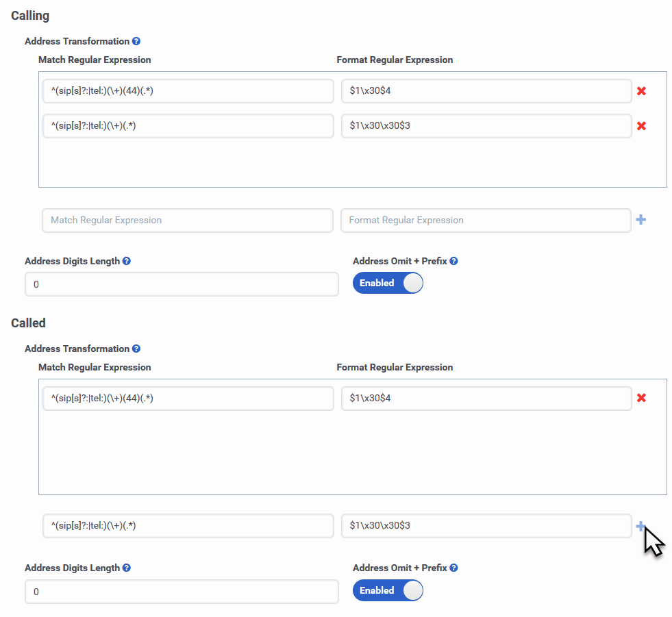Click plus icon to add Called transformation
This screenshot has width=672, height=617.
640,526
